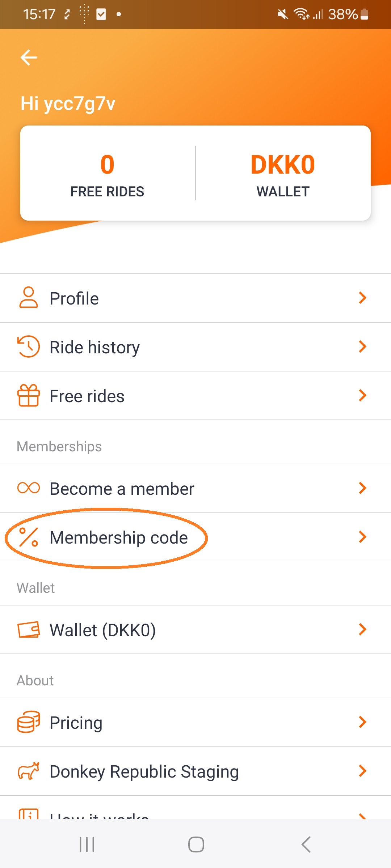The height and width of the screenshot is (868, 391).
Task: Tap the percent Membership code icon
Action: 28,537
